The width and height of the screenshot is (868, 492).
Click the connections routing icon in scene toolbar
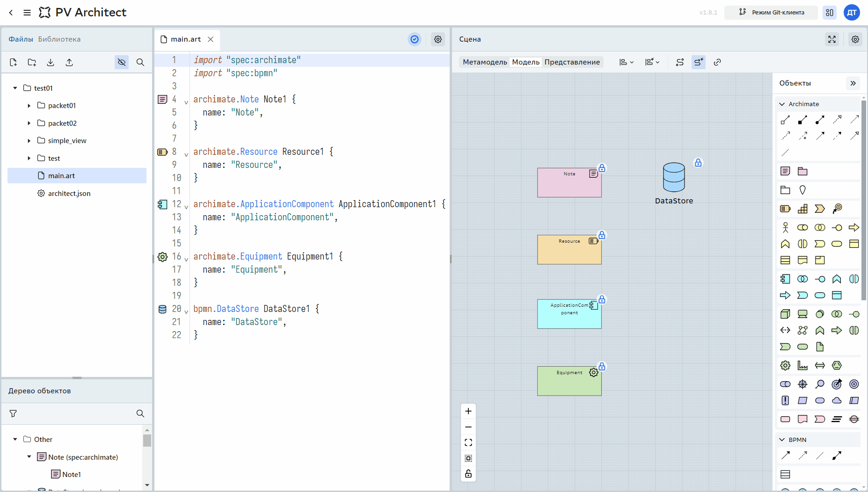tap(680, 62)
